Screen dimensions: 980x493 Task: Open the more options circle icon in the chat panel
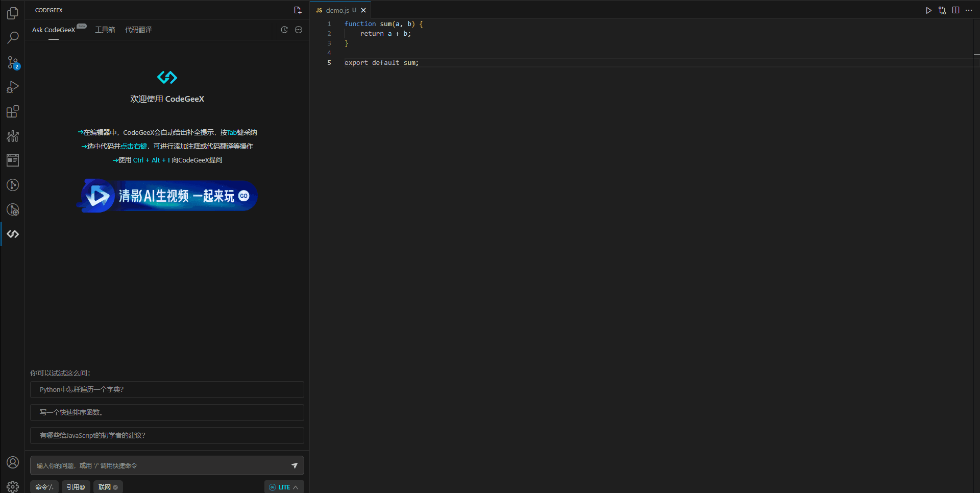coord(299,30)
